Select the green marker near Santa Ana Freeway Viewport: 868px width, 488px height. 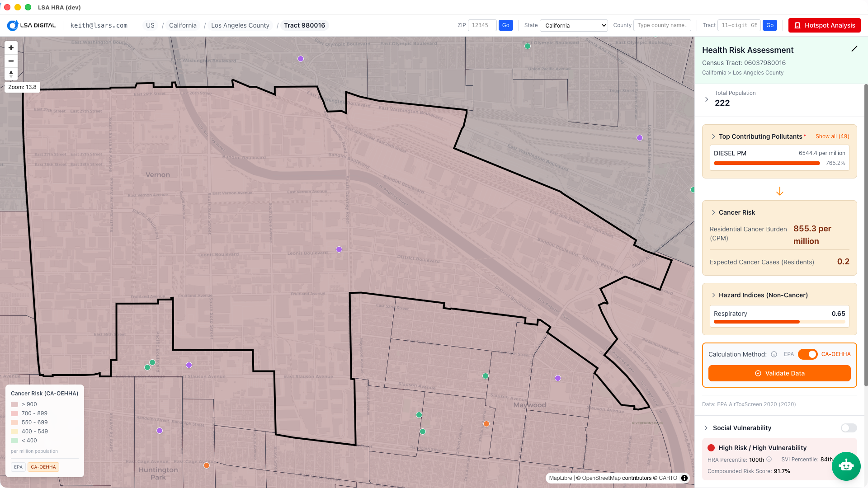(x=528, y=46)
